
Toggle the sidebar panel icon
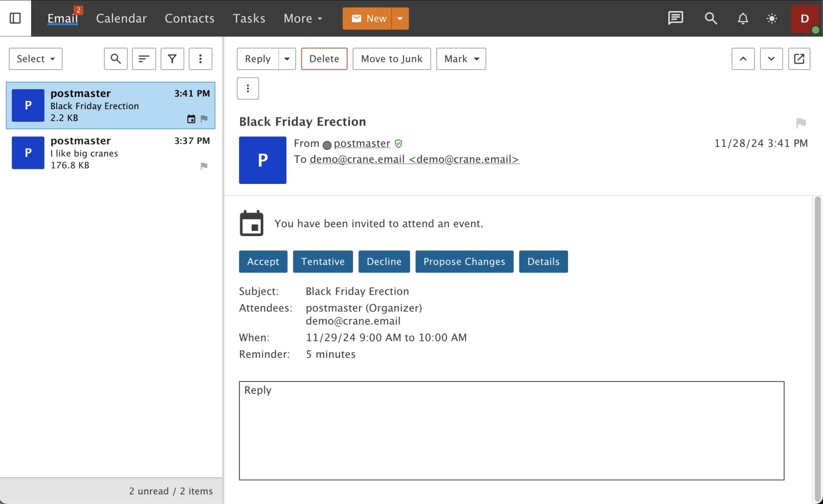point(15,18)
